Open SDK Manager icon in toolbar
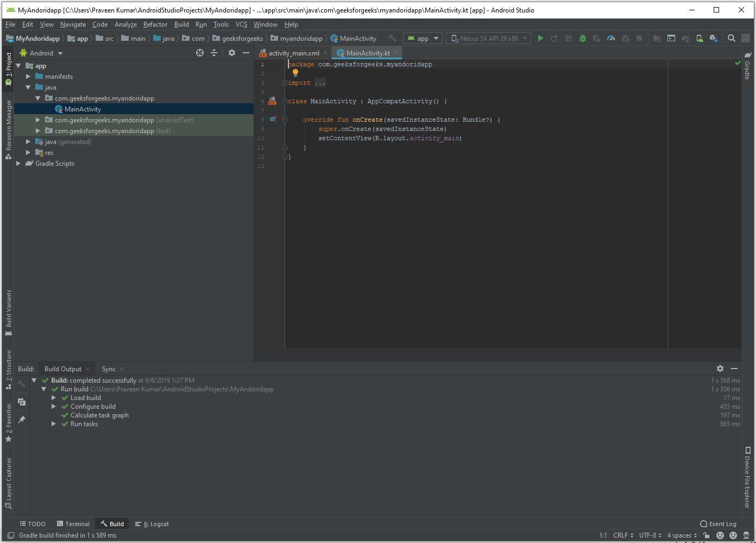The height and width of the screenshot is (543, 756). [x=714, y=39]
